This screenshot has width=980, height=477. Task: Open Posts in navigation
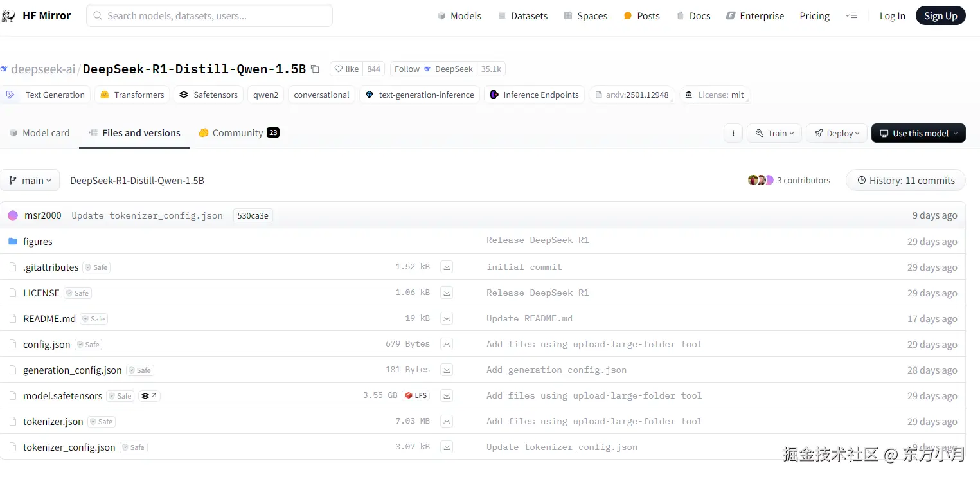[x=641, y=16]
